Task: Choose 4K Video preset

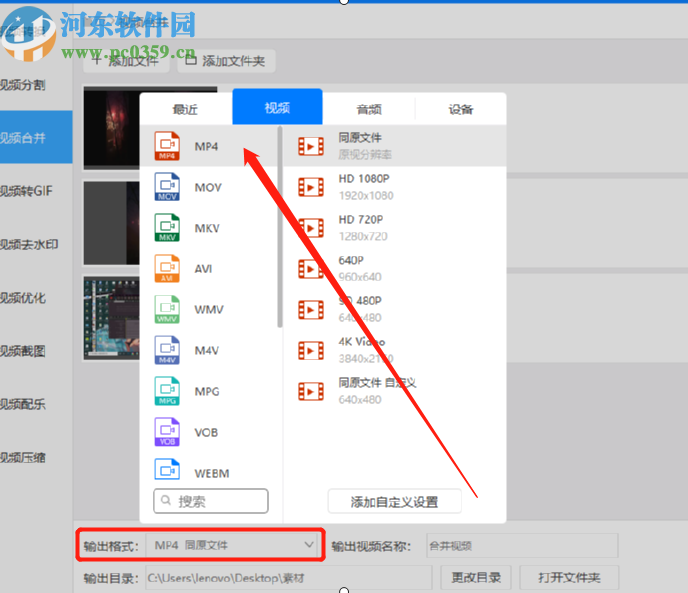Action: point(395,350)
